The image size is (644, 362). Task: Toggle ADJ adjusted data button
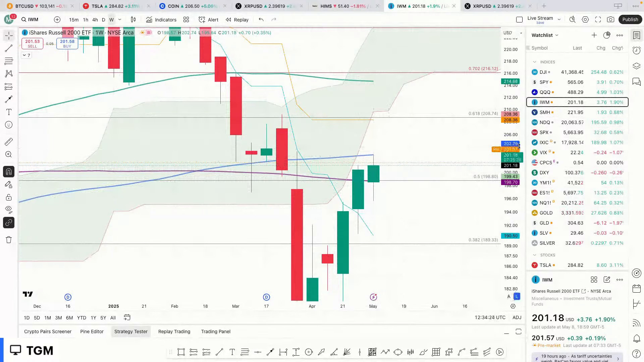pyautogui.click(x=517, y=317)
